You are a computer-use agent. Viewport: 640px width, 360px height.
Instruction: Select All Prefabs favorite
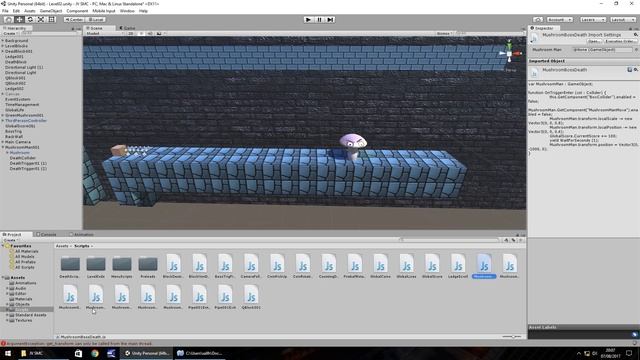[x=25, y=262]
